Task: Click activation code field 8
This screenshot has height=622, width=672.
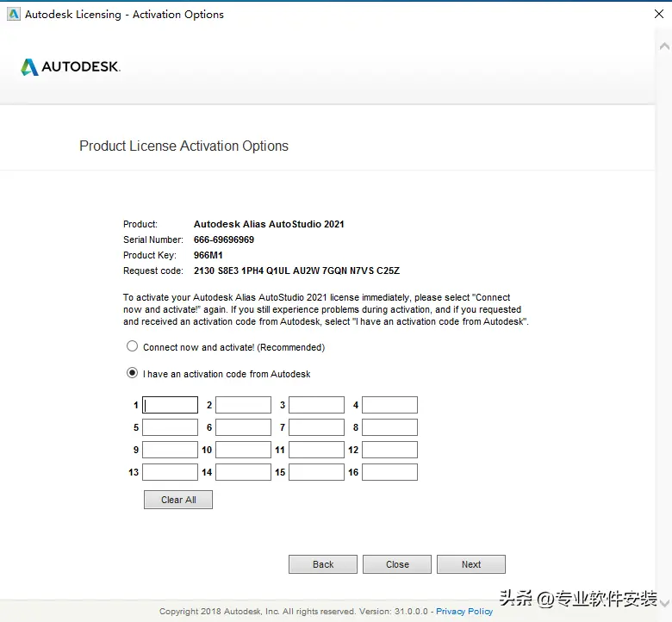Action: click(390, 427)
